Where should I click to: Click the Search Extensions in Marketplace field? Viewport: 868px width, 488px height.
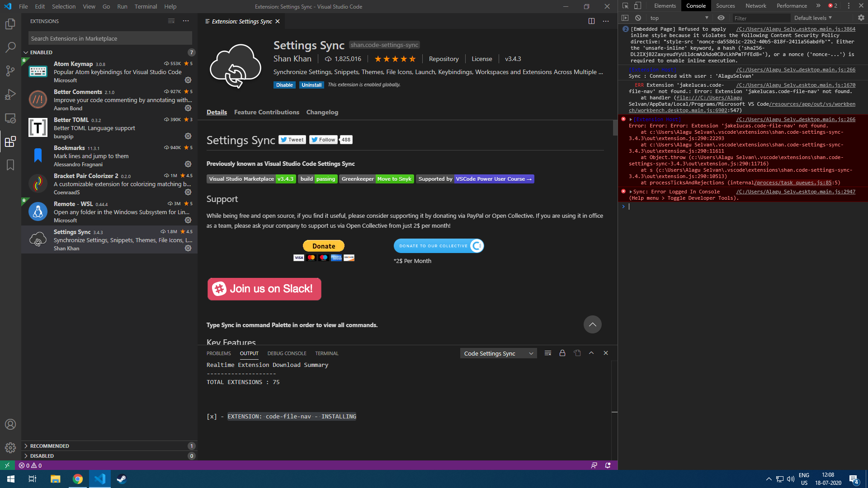[109, 38]
